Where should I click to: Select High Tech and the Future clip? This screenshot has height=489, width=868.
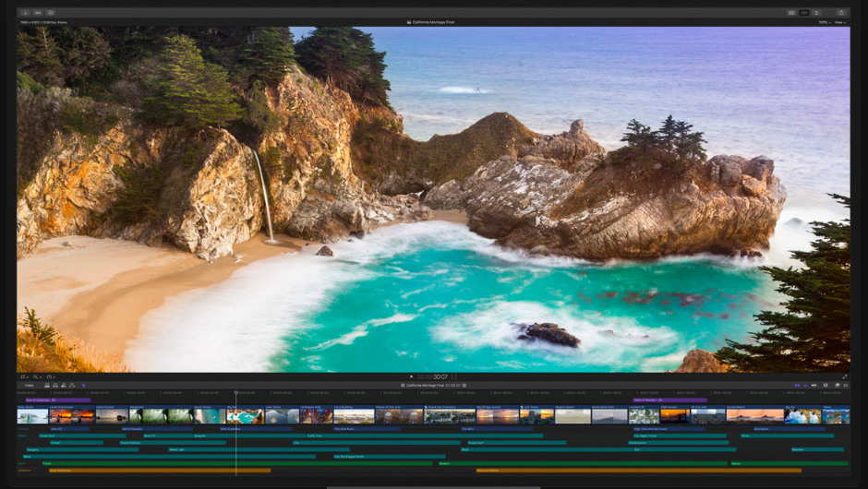pos(669,429)
